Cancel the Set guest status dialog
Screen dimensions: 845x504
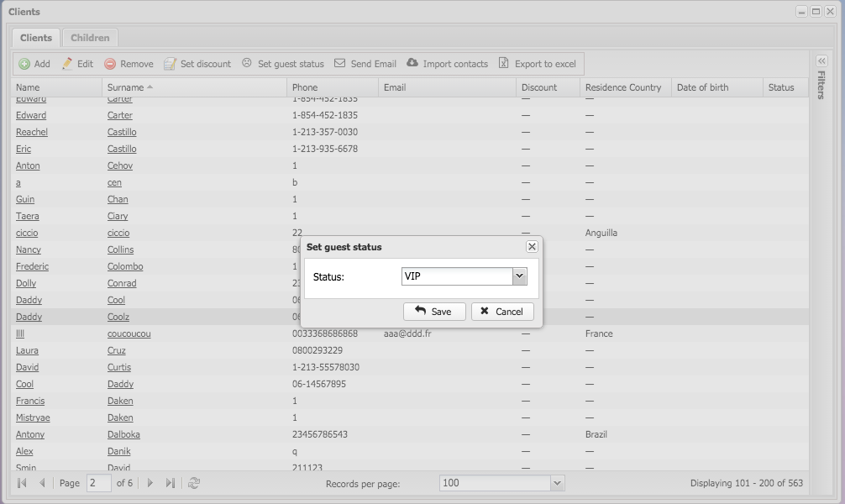pos(502,312)
